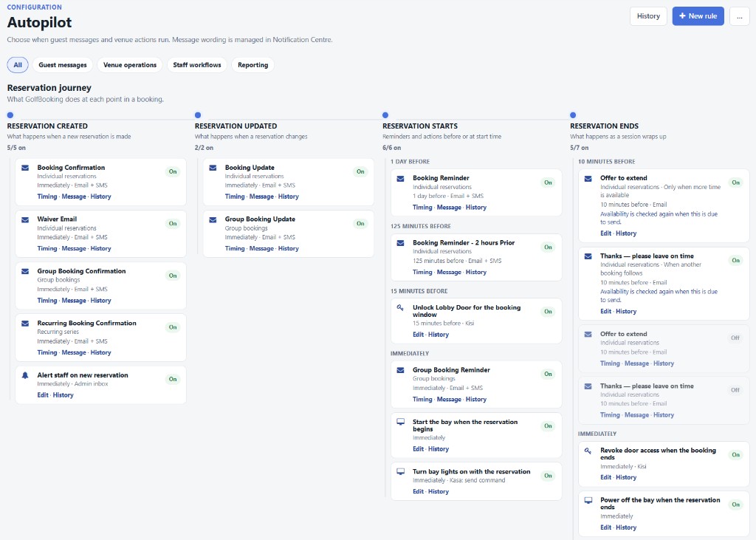This screenshot has width=756, height=540.
Task: Click monitor icon on Turn bay lights on rule
Action: pos(400,471)
